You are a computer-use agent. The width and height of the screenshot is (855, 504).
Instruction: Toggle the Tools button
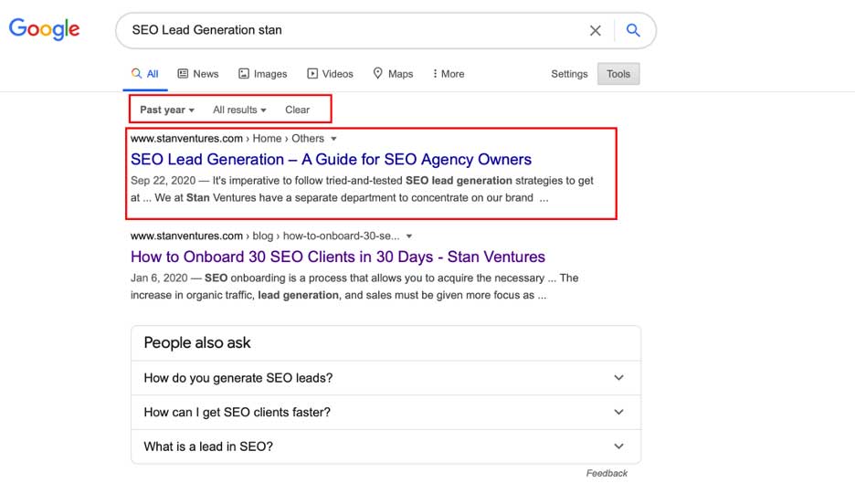coord(618,74)
